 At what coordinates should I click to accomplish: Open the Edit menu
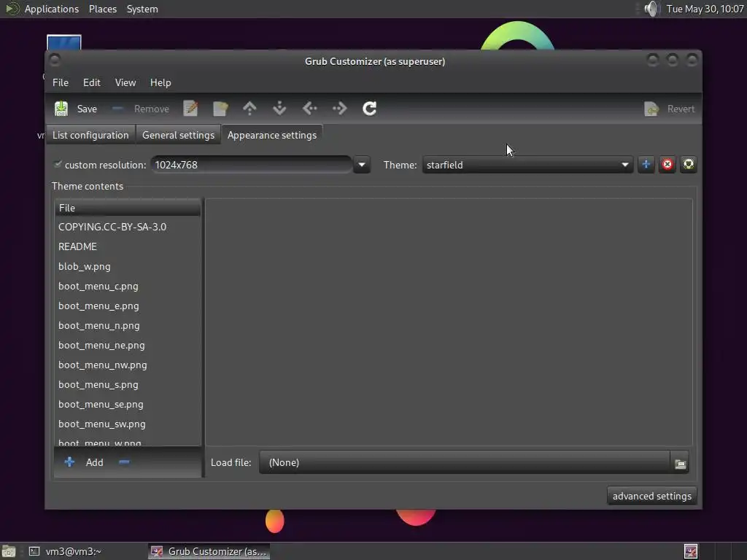point(91,82)
